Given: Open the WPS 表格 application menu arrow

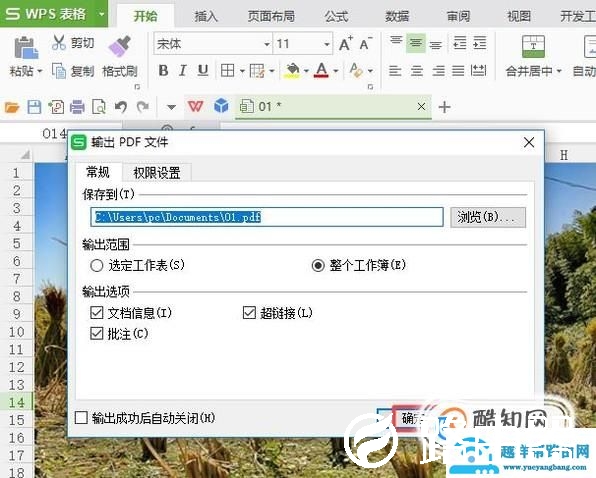Looking at the screenshot, I should tap(101, 14).
